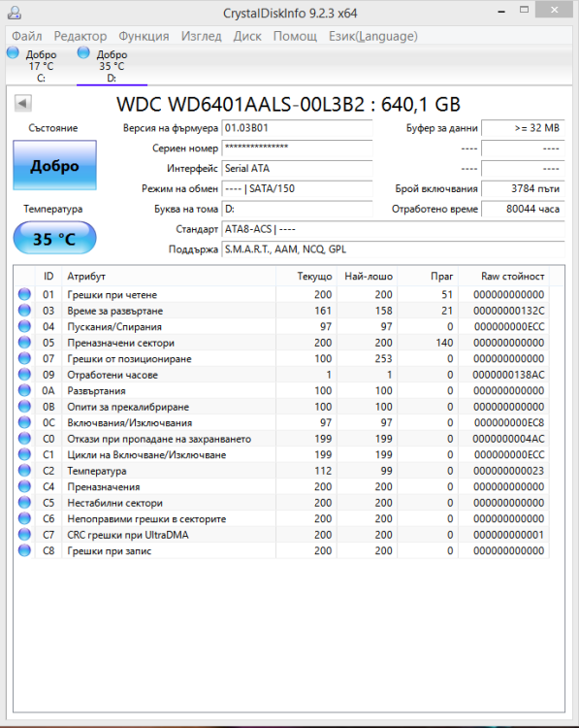Click the big Добро health status button
Screen dimensions: 579x728
pos(54,165)
